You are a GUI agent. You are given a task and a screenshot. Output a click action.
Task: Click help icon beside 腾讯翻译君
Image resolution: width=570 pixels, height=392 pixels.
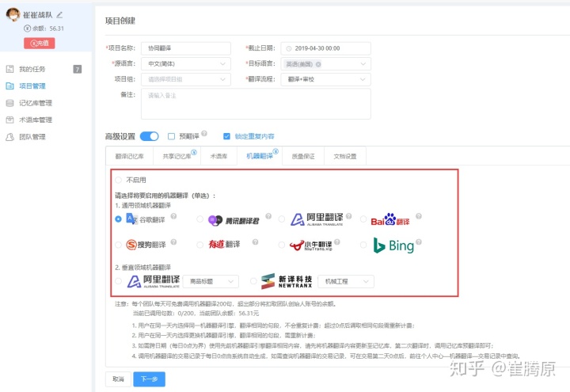268,216
